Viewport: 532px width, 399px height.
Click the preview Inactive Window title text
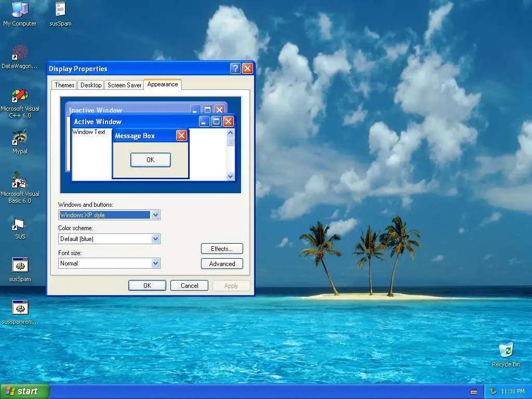[96, 110]
